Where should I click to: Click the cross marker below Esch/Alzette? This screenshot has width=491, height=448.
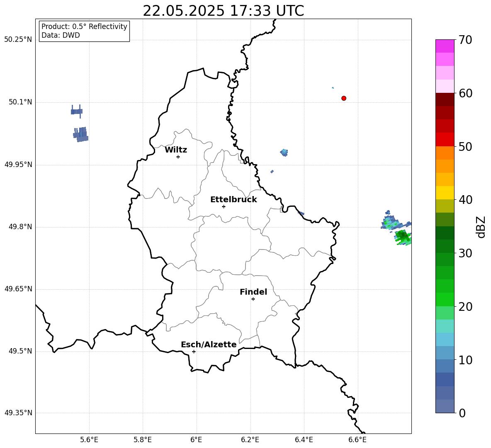click(194, 351)
